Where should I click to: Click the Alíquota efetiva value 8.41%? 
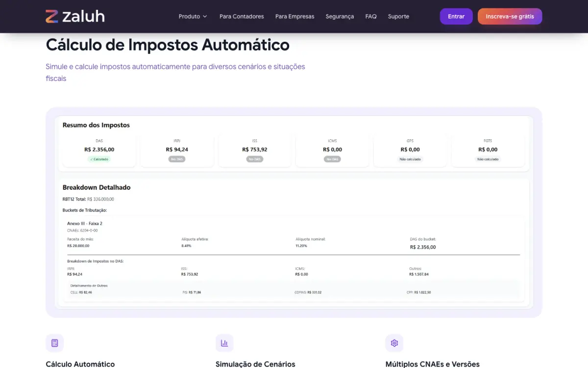click(186, 245)
